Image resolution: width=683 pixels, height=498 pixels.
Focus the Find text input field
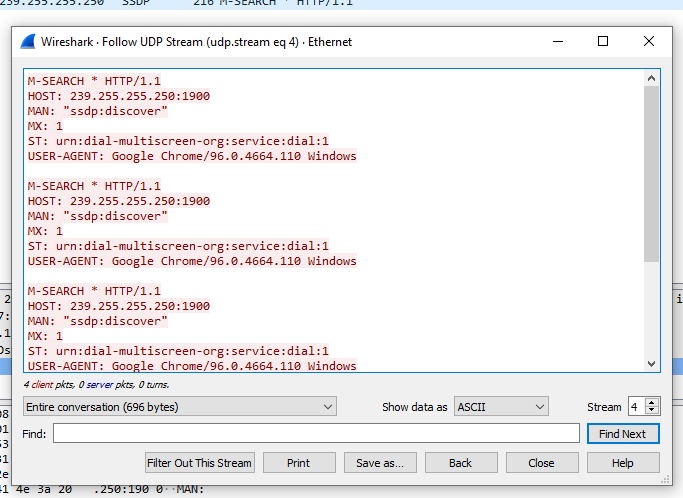tap(316, 434)
